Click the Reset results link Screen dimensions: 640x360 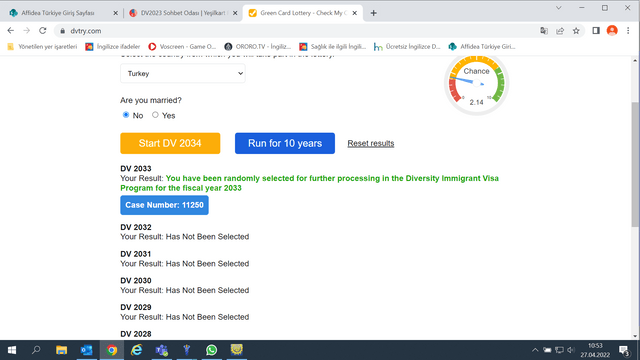371,143
